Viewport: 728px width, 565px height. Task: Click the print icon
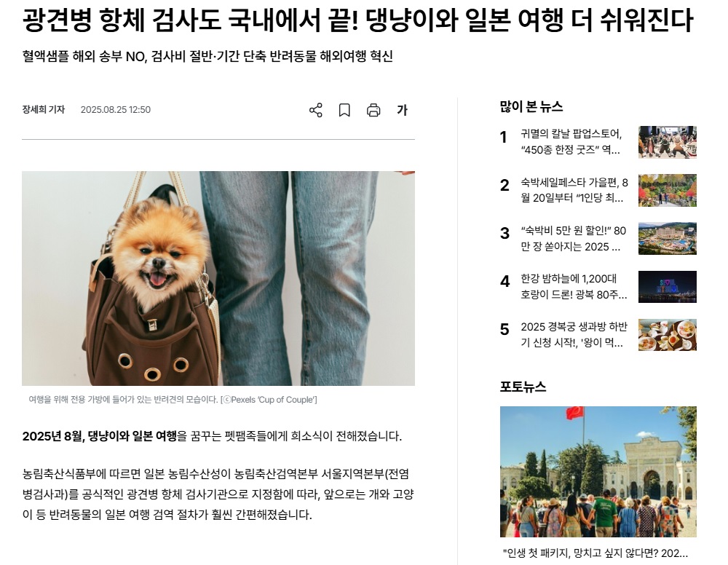[373, 110]
